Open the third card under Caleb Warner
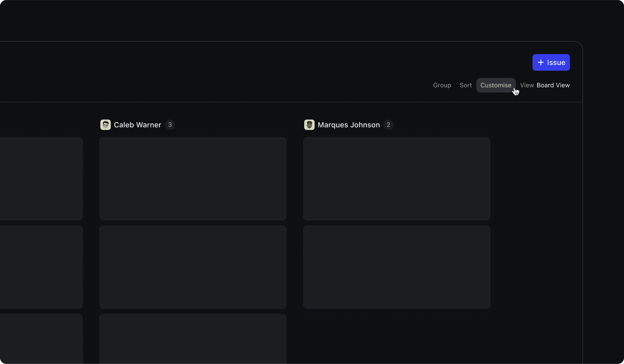The image size is (624, 364). pyautogui.click(x=193, y=339)
